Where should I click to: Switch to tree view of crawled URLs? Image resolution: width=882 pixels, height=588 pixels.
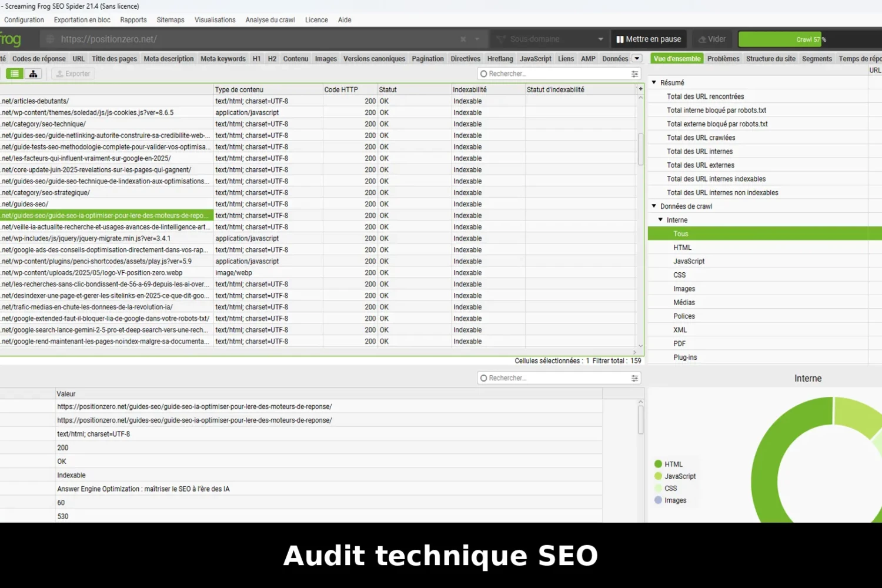point(33,73)
